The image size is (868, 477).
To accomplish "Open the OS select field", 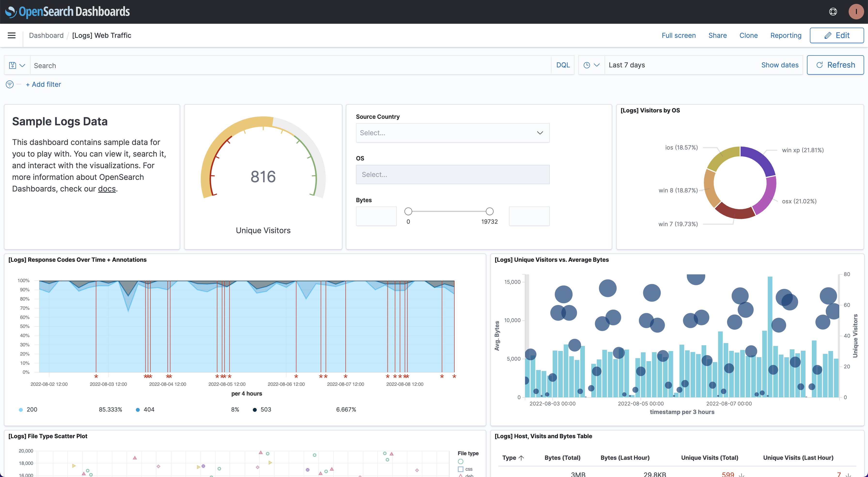I will coord(453,175).
